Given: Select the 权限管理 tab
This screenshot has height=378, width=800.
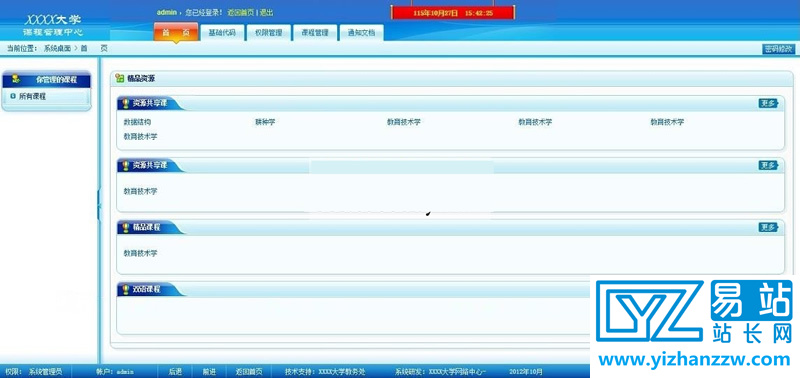Looking at the screenshot, I should 268,33.
